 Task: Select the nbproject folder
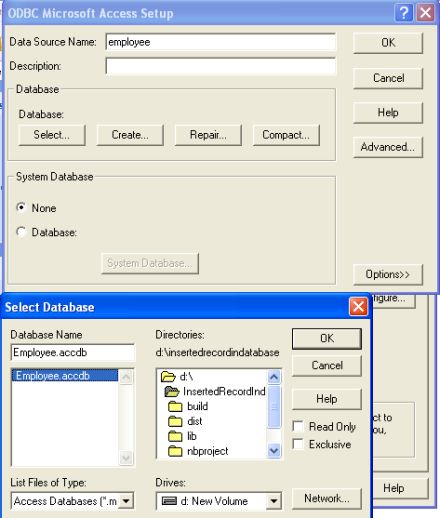198,451
